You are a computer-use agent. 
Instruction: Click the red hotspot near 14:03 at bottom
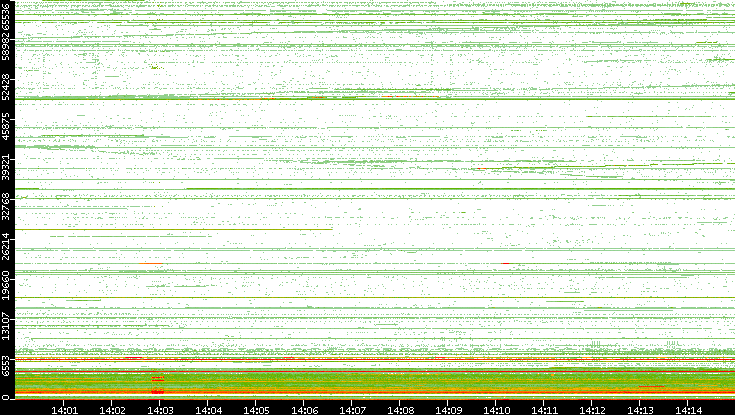point(157,379)
